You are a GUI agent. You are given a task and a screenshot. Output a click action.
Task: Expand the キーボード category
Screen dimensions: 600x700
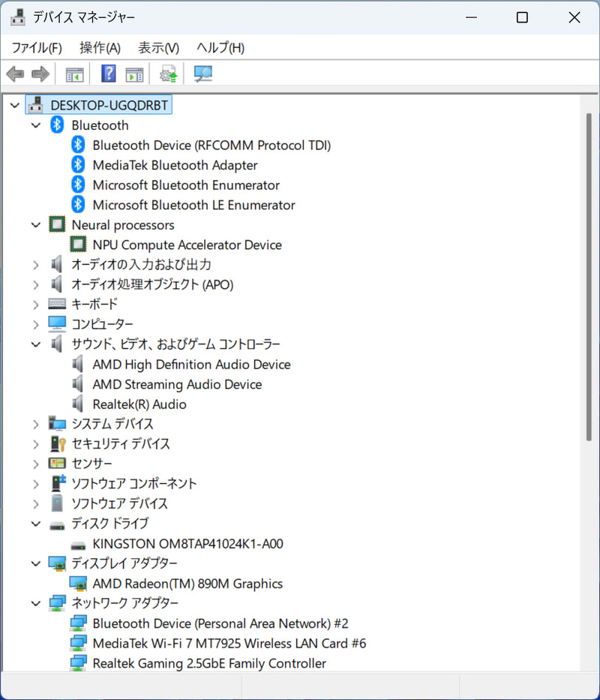[x=35, y=304]
